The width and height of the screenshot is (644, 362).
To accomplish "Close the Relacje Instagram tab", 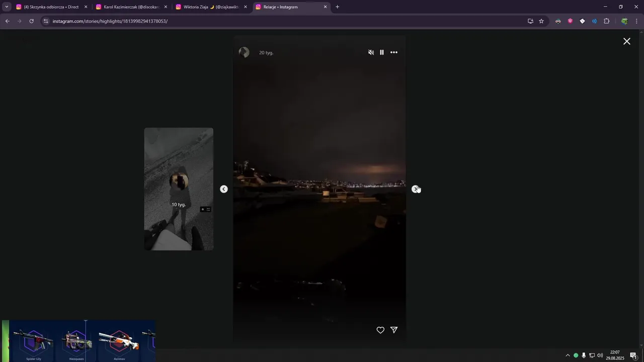I will [x=325, y=7].
